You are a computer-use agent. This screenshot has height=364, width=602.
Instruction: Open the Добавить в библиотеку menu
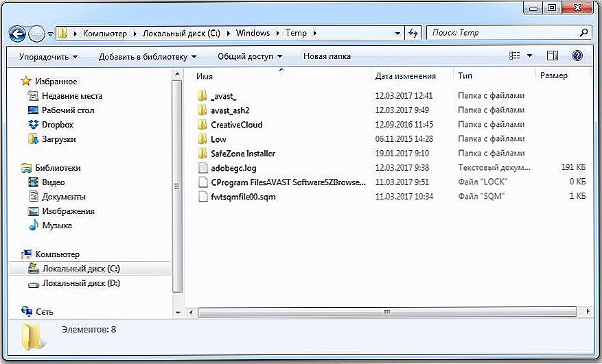[148, 56]
